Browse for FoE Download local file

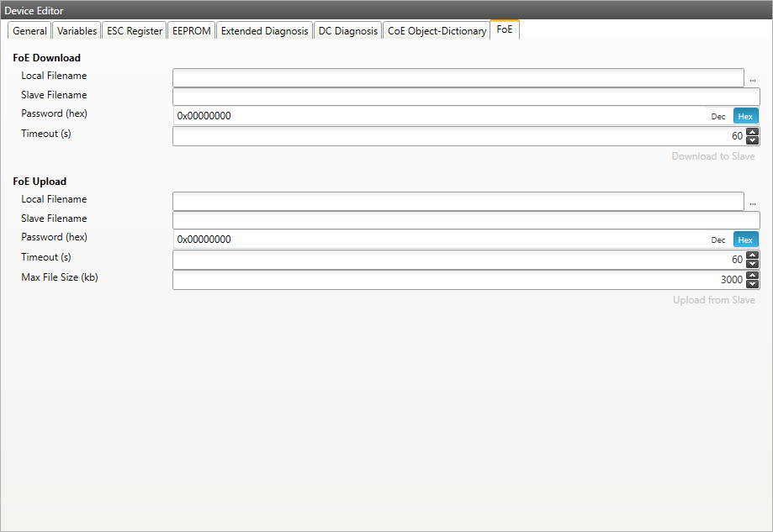753,79
